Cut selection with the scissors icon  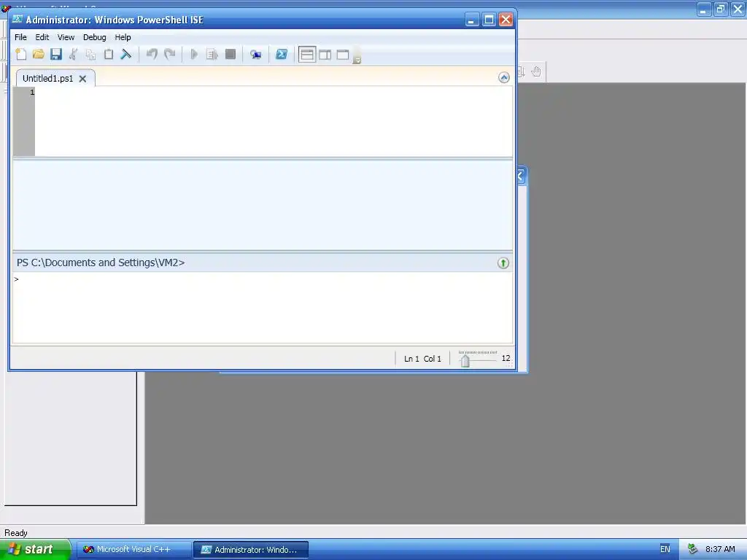(74, 54)
